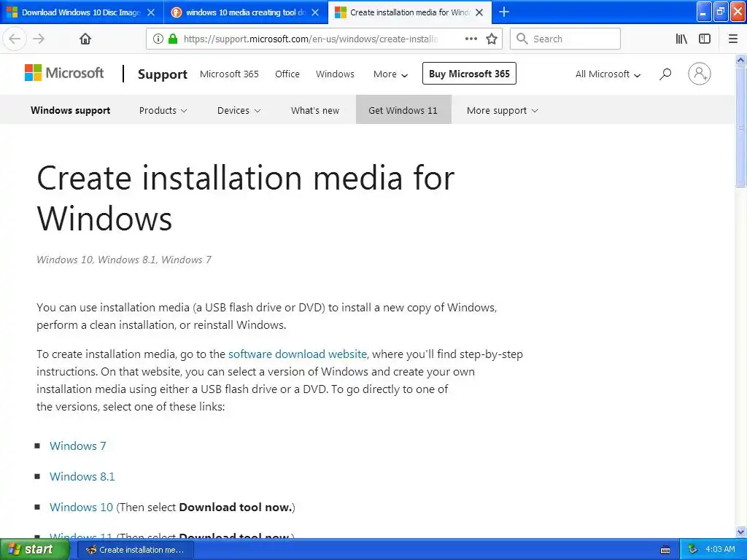This screenshot has width=747, height=560.
Task: Click the sign-in account avatar icon
Action: pos(700,74)
